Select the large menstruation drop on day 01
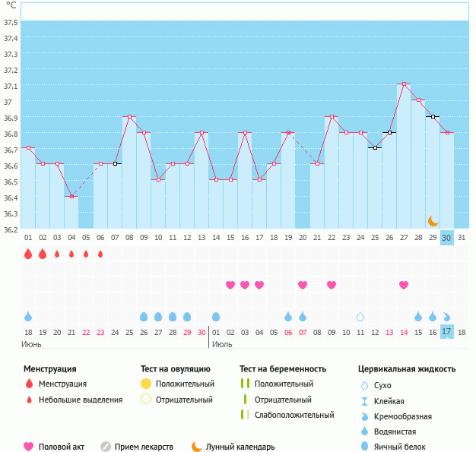The width and height of the screenshot is (476, 452). pos(28,254)
